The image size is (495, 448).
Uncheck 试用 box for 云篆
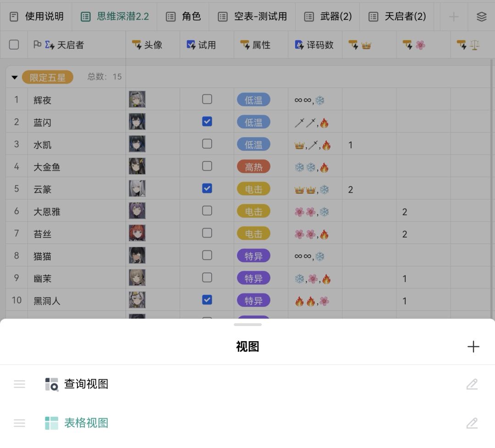pos(207,188)
